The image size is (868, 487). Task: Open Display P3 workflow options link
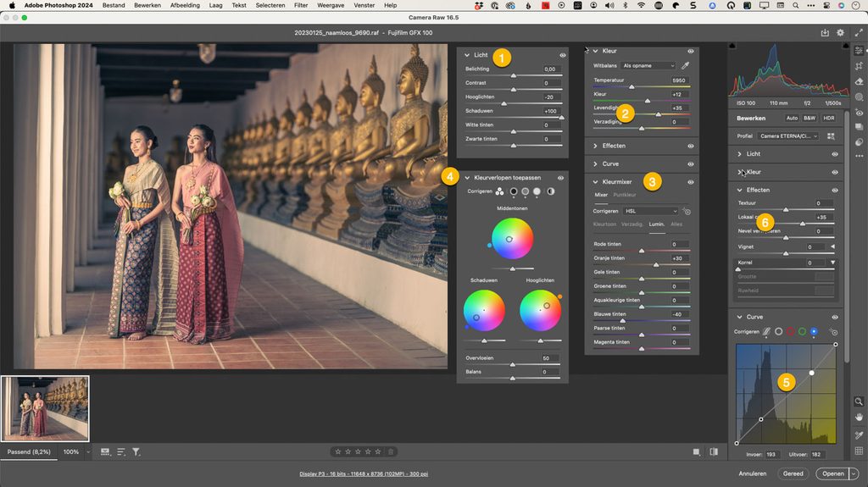click(x=364, y=473)
